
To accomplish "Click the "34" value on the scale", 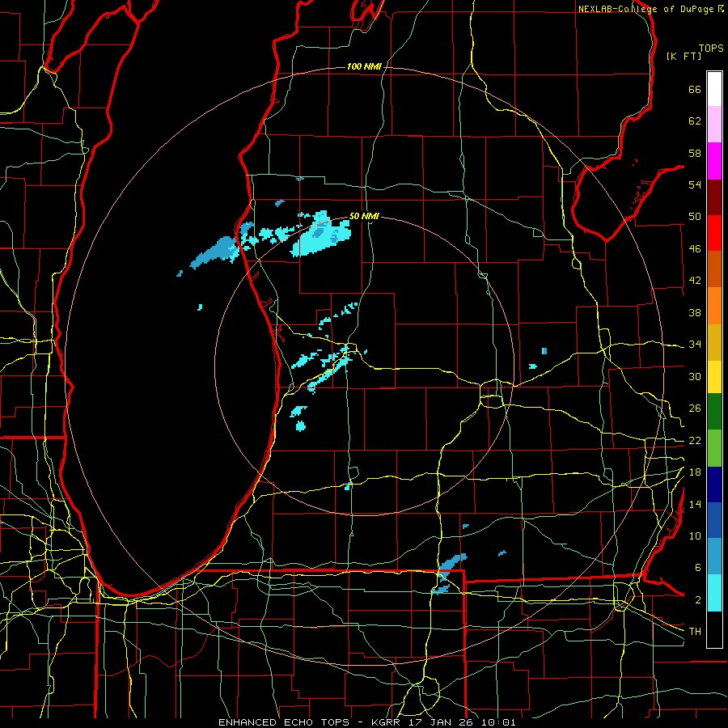I will coord(695,345).
